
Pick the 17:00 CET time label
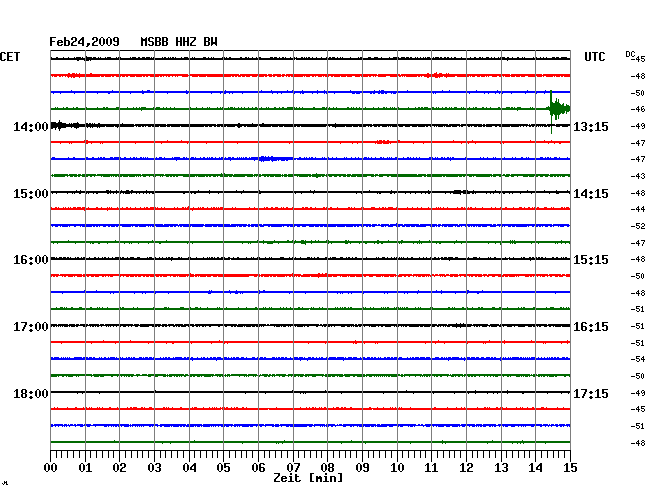pos(30,327)
